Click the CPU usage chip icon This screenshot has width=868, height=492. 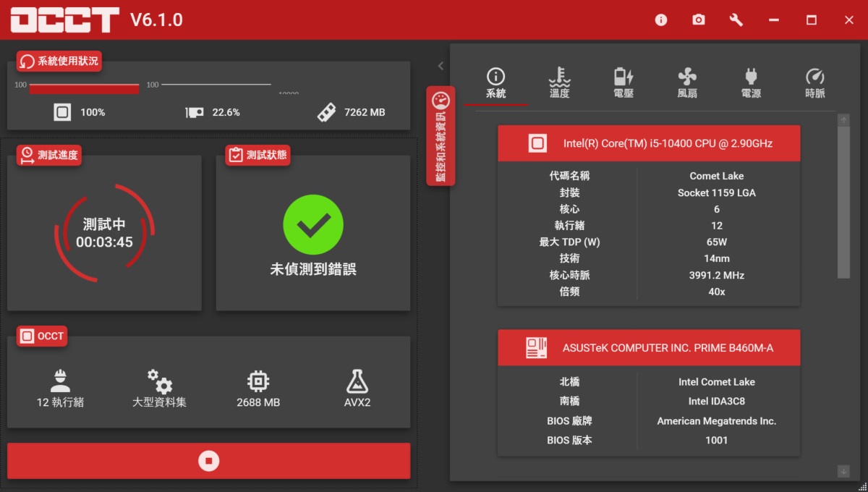[x=62, y=112]
